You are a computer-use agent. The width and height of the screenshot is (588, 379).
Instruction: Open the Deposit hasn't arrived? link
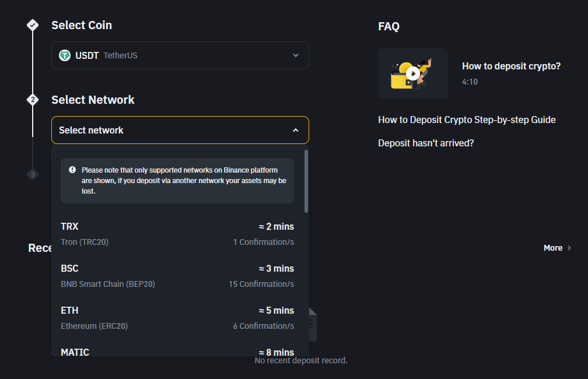coord(426,143)
